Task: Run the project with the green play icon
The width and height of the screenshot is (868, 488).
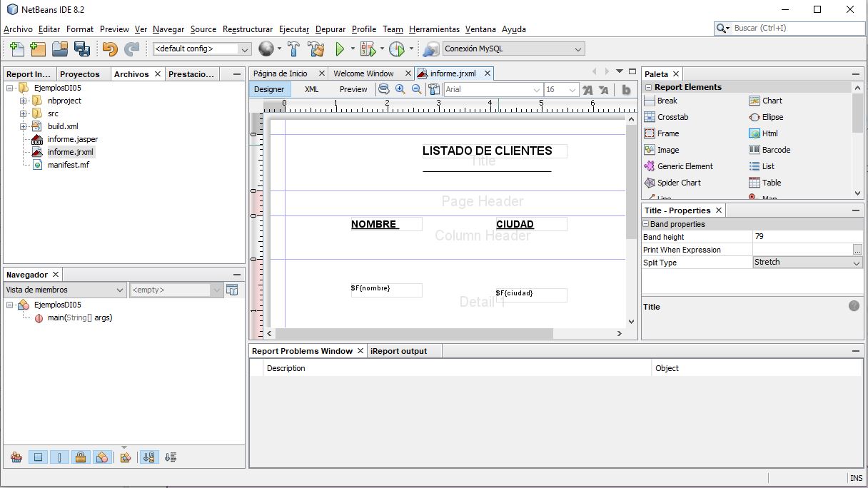Action: point(340,49)
